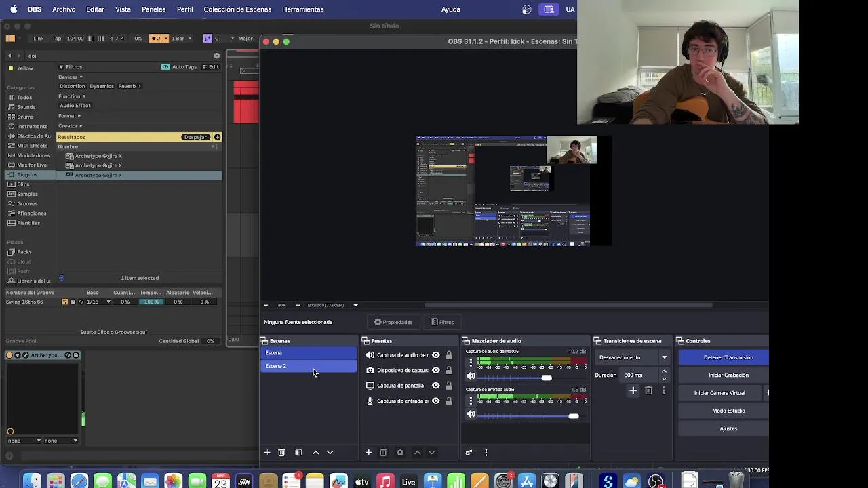This screenshot has width=868, height=488.
Task: Toggle Ableton metronome button
Action: tap(157, 38)
